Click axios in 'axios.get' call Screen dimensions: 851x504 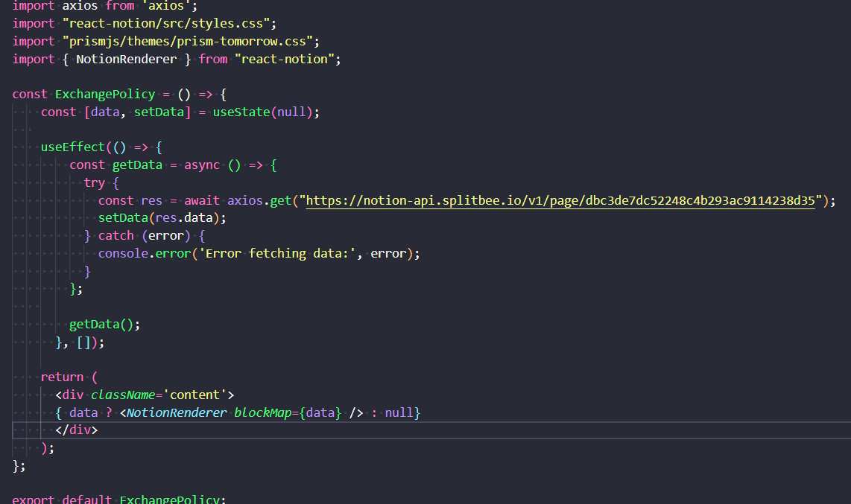tap(244, 201)
